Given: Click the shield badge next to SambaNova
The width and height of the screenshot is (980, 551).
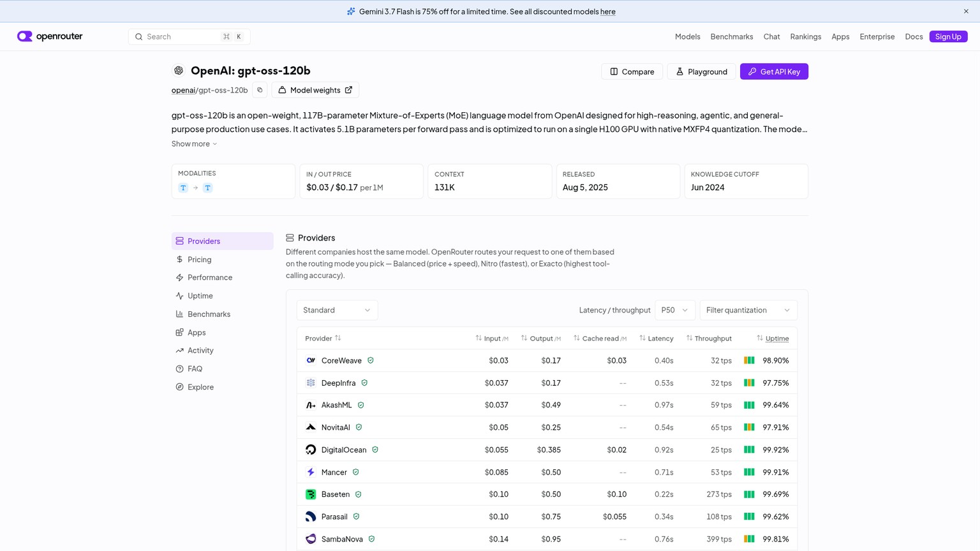Looking at the screenshot, I should click(x=371, y=539).
